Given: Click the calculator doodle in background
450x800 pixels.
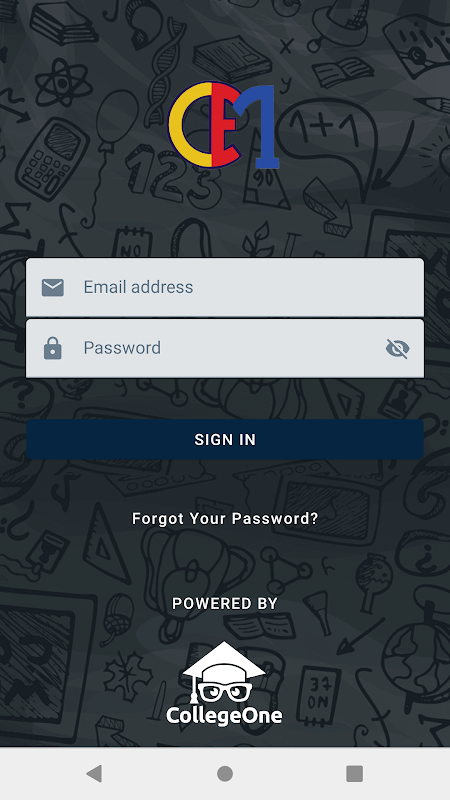Looking at the screenshot, I should [52, 158].
